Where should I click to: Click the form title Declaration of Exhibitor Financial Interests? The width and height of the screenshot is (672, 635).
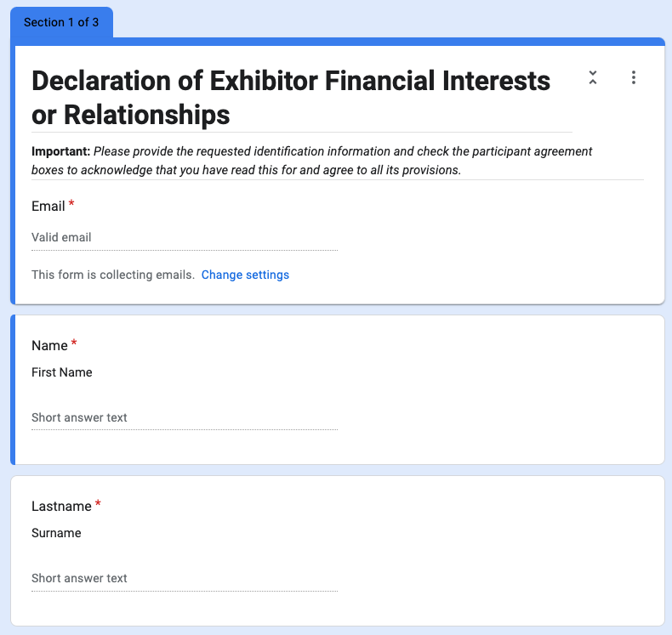290,97
